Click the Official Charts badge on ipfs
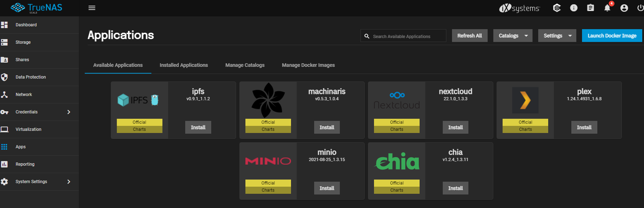The height and width of the screenshot is (208, 644). pyautogui.click(x=140, y=126)
